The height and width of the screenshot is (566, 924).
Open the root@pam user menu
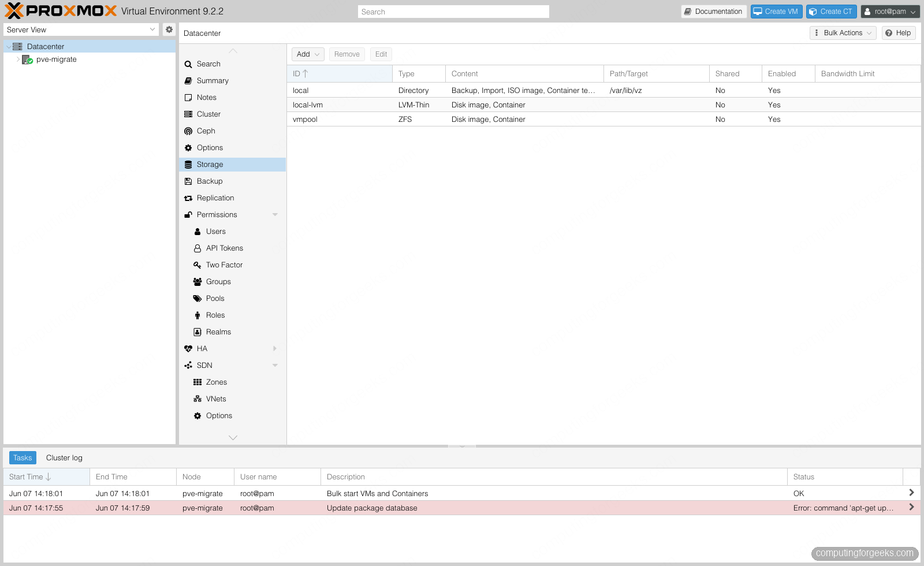point(890,12)
